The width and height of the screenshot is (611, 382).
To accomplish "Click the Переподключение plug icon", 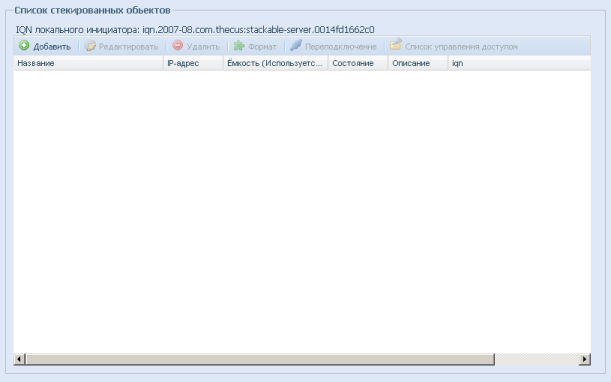I will click(x=296, y=45).
